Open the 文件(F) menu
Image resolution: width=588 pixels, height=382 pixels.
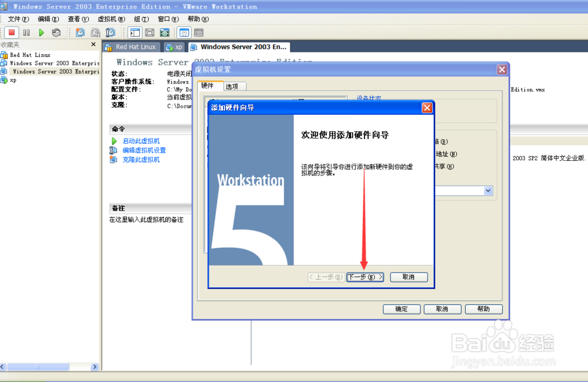point(18,19)
